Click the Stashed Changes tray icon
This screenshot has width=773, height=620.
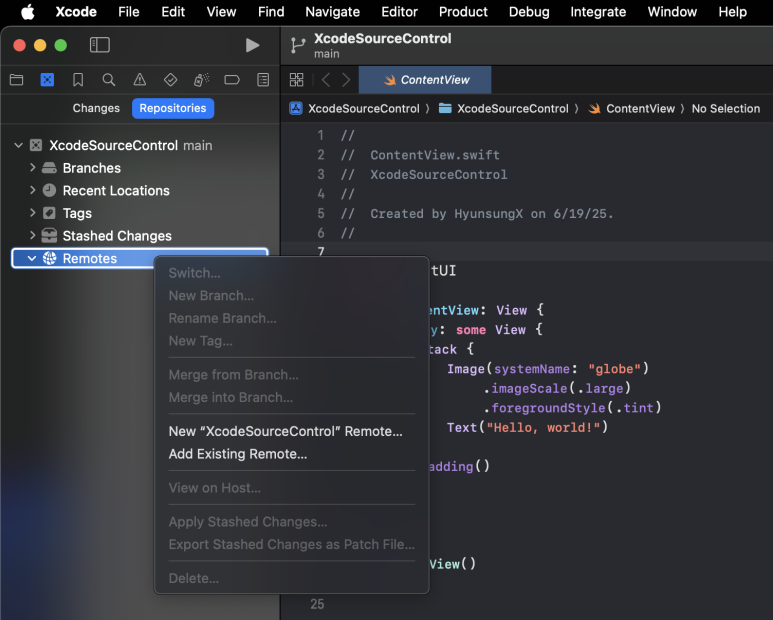[49, 236]
